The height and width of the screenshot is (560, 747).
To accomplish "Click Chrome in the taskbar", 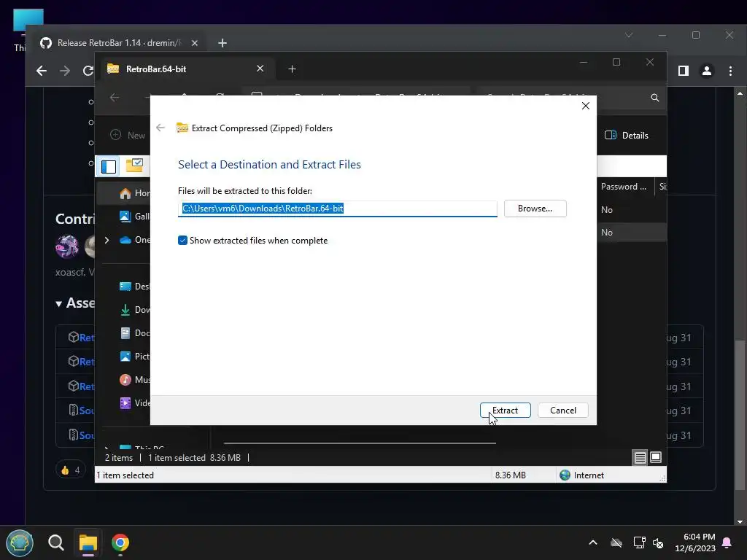I will [120, 542].
